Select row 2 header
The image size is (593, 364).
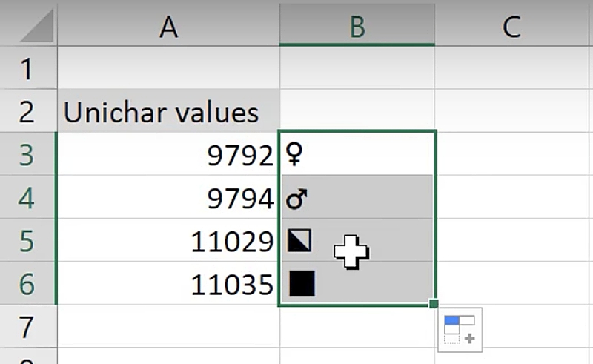[x=27, y=112]
